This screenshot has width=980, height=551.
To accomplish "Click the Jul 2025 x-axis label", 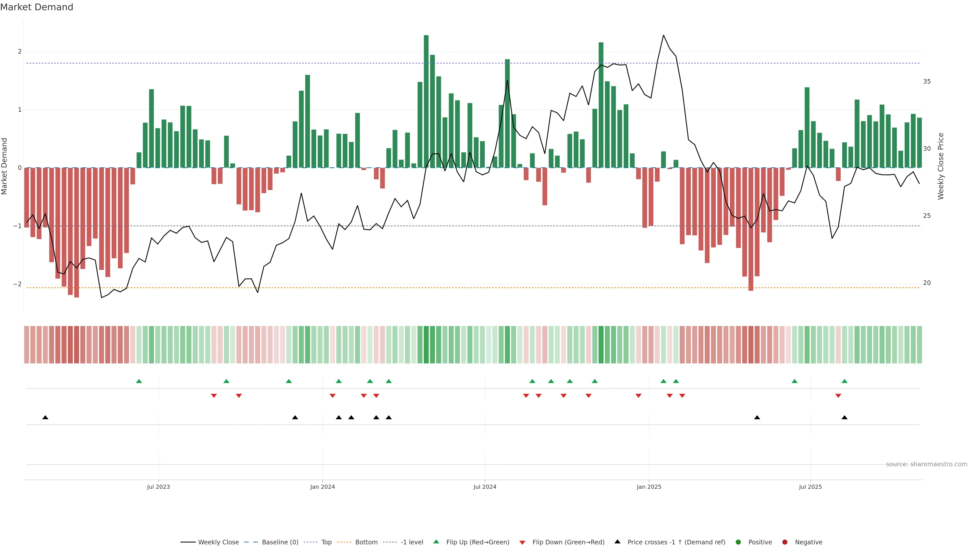I will (x=810, y=487).
